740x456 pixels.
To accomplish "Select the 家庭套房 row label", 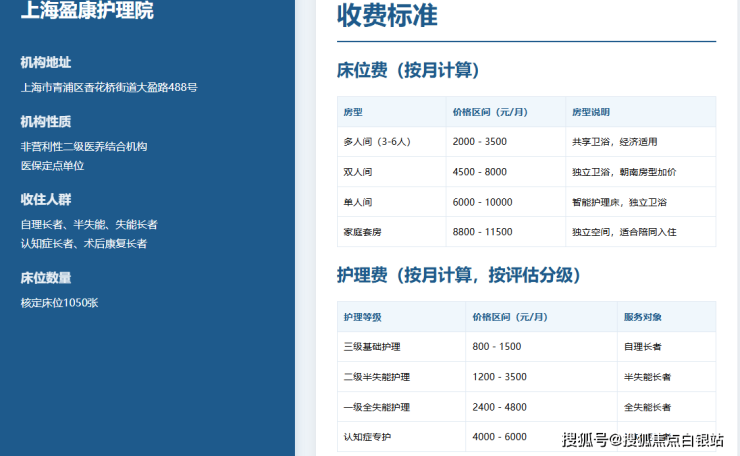I will click(362, 232).
